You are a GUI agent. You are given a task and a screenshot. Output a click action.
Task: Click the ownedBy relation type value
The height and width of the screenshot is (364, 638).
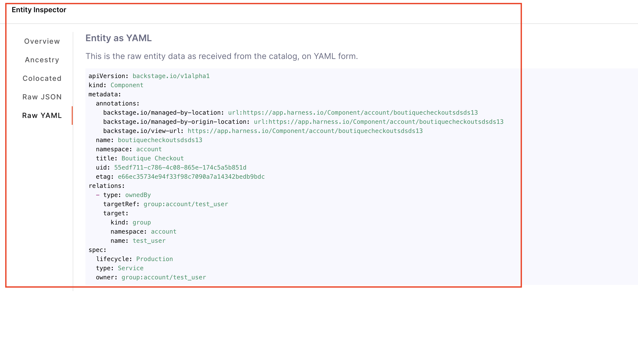pos(138,195)
